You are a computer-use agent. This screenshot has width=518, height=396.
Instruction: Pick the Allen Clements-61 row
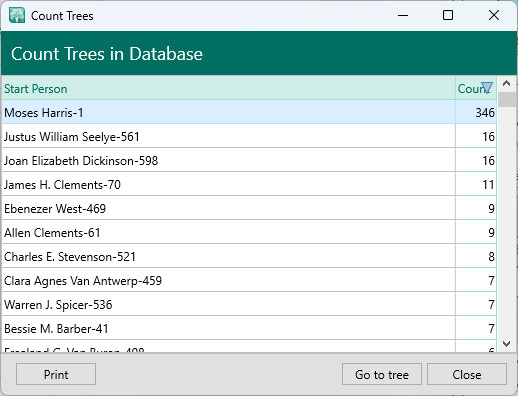coord(249,232)
